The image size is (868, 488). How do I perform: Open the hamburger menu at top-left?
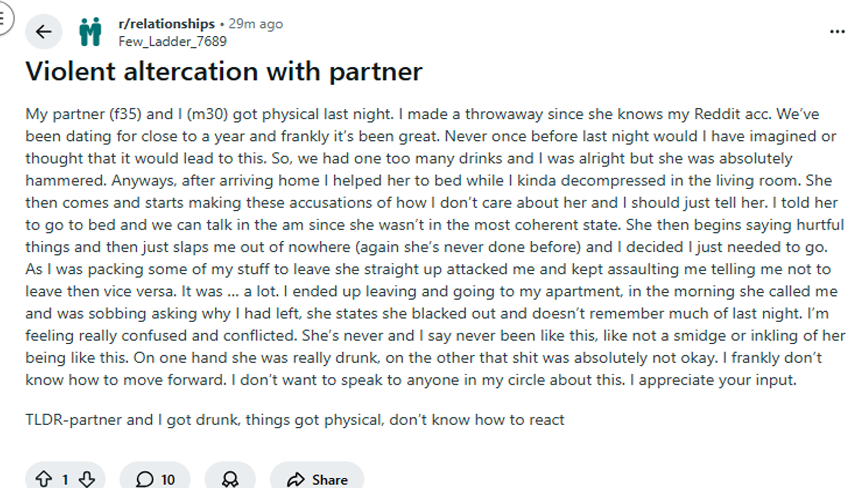click(x=3, y=19)
